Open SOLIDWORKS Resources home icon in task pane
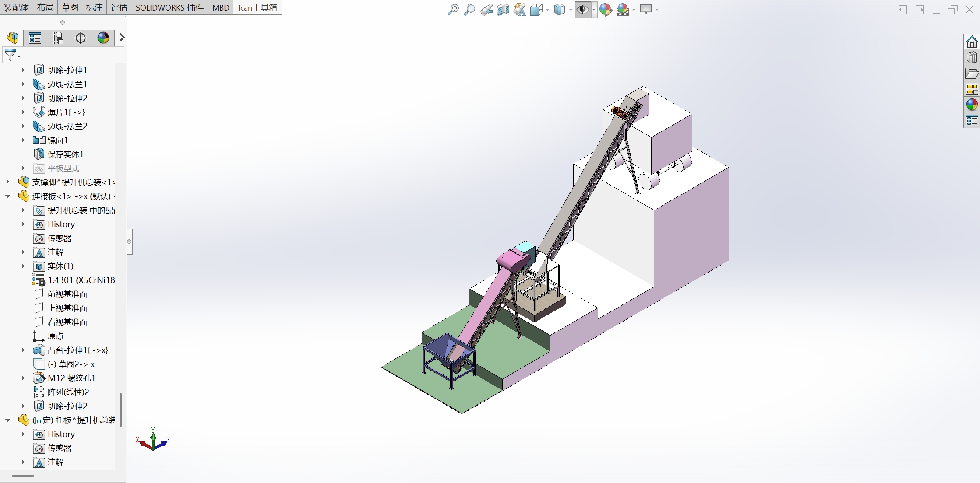980x483 pixels. point(972,42)
